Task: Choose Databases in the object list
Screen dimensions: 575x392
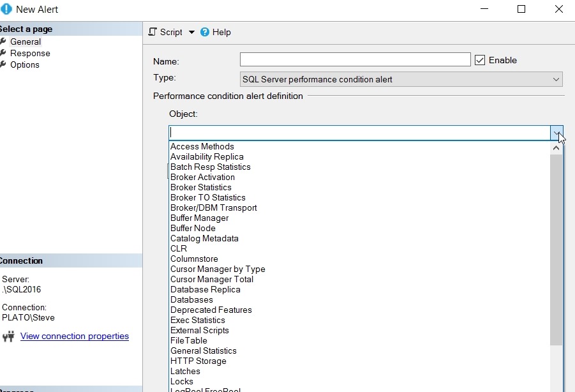Action: pyautogui.click(x=191, y=299)
